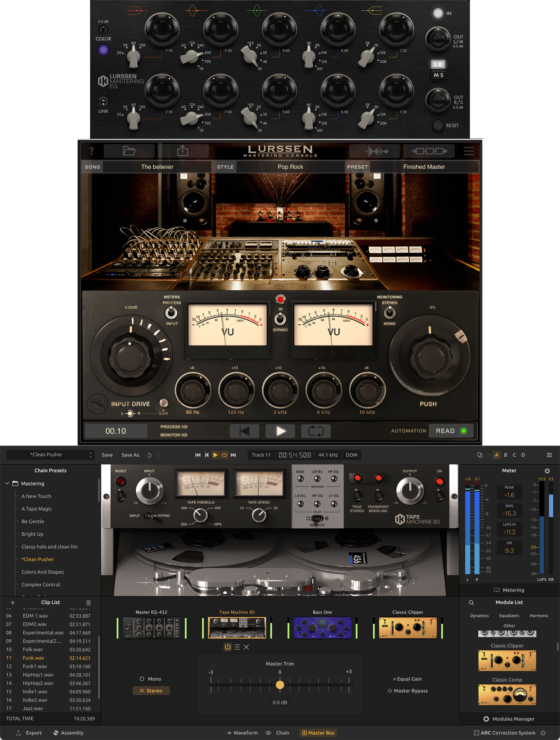Select Funk.wav in the Clip List
Viewport: 560px width, 740px height.
[34, 658]
